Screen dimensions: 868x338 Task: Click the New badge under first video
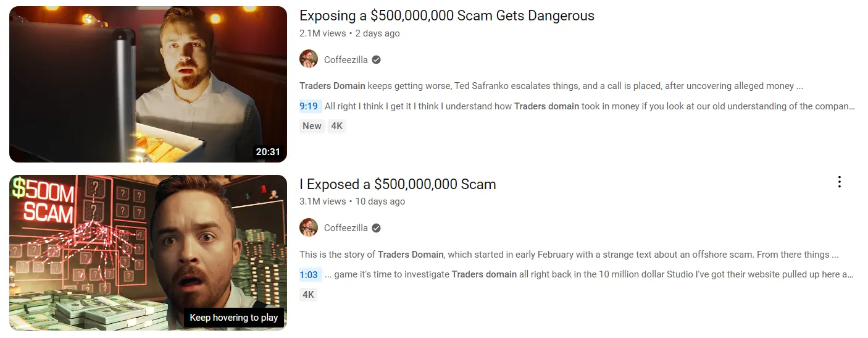312,126
